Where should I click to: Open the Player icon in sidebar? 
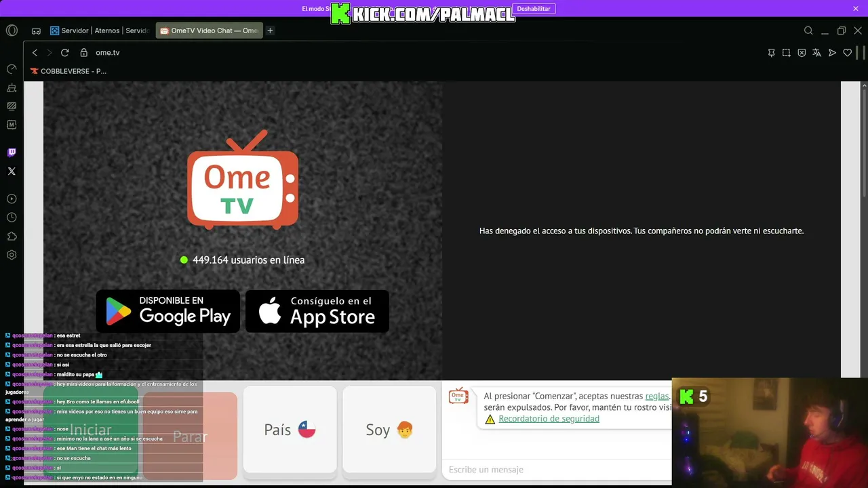coord(12,199)
